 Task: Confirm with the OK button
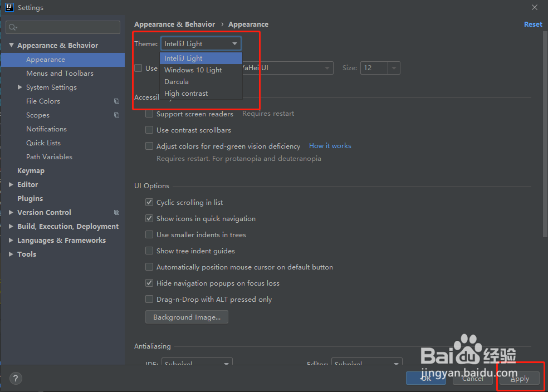click(425, 378)
